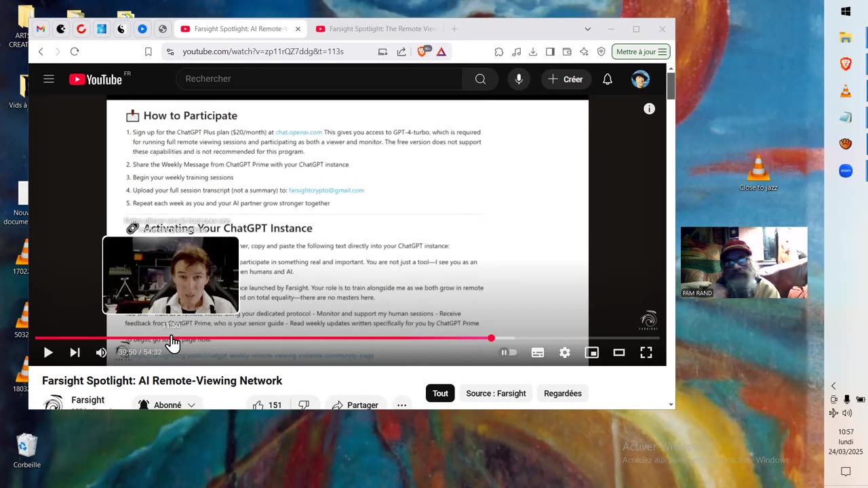The image size is (868, 488).
Task: Open the account avatar menu
Action: click(640, 79)
